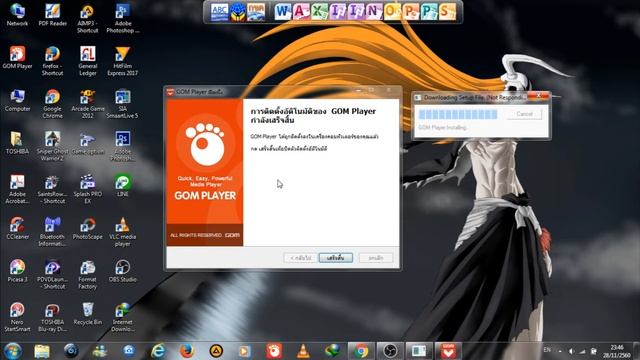The width and height of the screenshot is (640, 360).
Task: Launch OneNote from the top dock
Action: pyautogui.click(x=374, y=11)
